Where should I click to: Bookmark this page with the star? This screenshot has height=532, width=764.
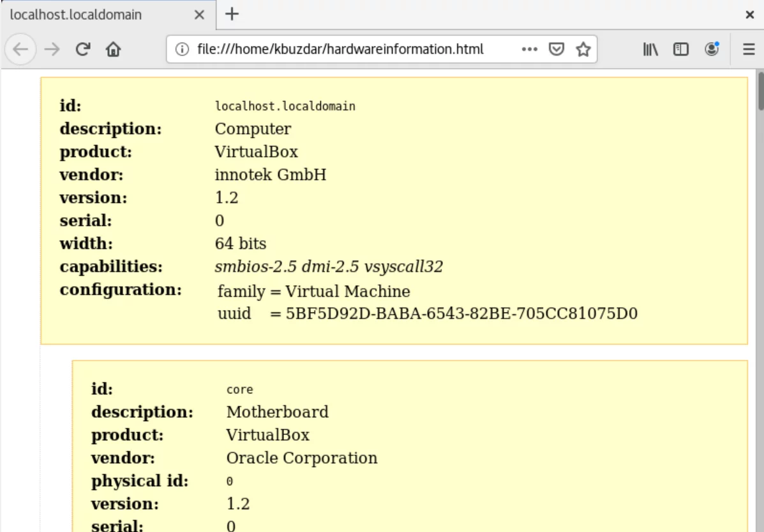click(583, 49)
